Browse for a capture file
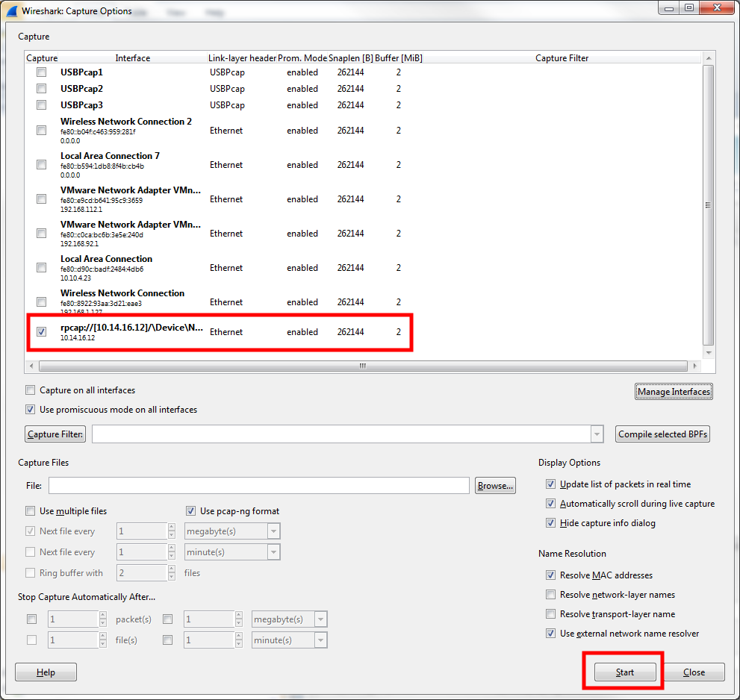Screen dimensions: 740x700 pos(495,485)
